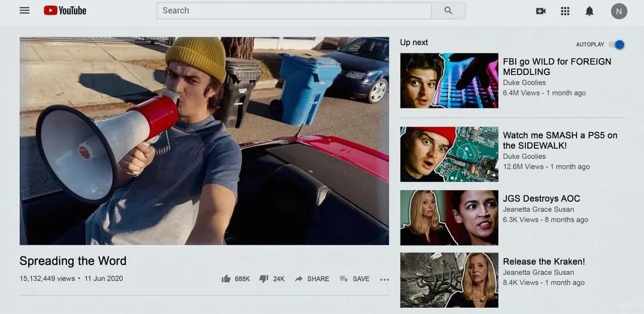Open 'FBI go WILD for FOREIGN MEDDLING' title
Viewport: 644px width, 314px height.
556,66
